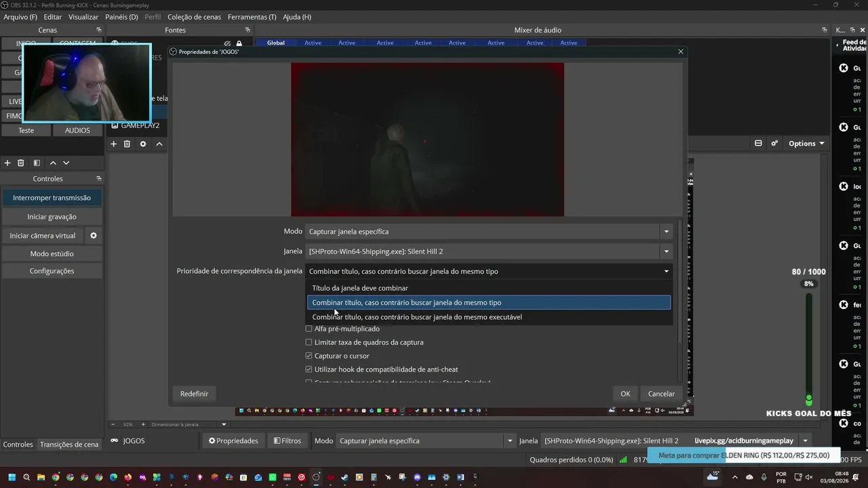
Task: Close the Propriedades de 'JOGOS' dialog
Action: tap(681, 52)
